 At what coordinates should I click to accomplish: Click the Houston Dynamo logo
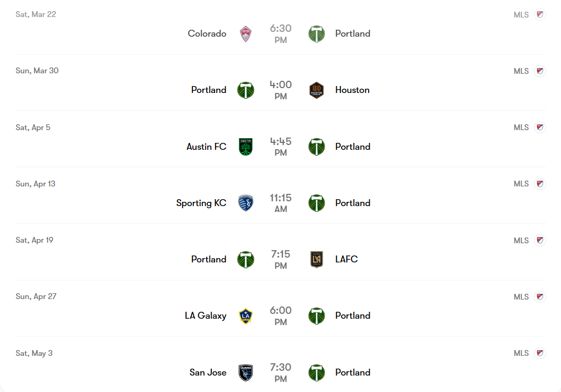coord(317,90)
